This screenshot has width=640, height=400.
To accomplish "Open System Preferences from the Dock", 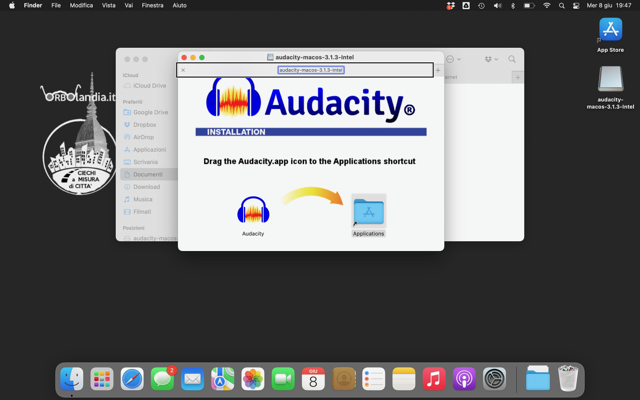I will [x=494, y=379].
